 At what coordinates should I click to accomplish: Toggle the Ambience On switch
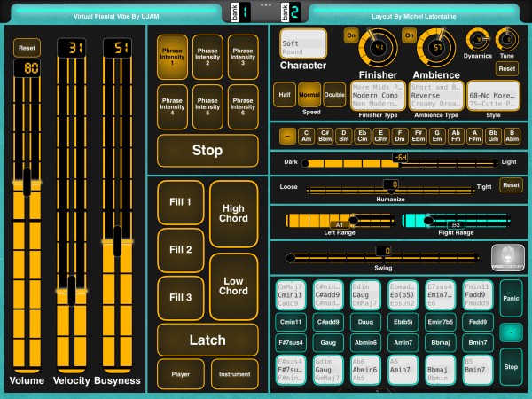(409, 35)
